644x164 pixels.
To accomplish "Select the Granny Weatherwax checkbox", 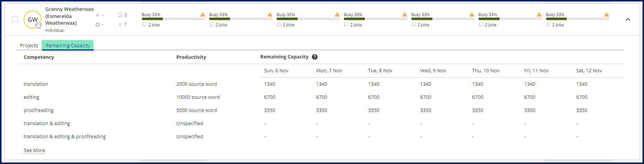I will pyautogui.click(x=15, y=19).
